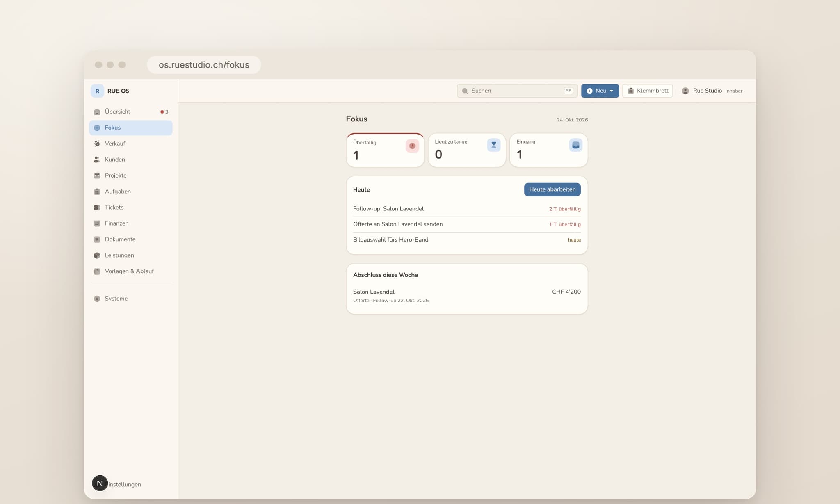Image resolution: width=840 pixels, height=504 pixels.
Task: Click the Heute abarbeiten button
Action: click(x=552, y=189)
